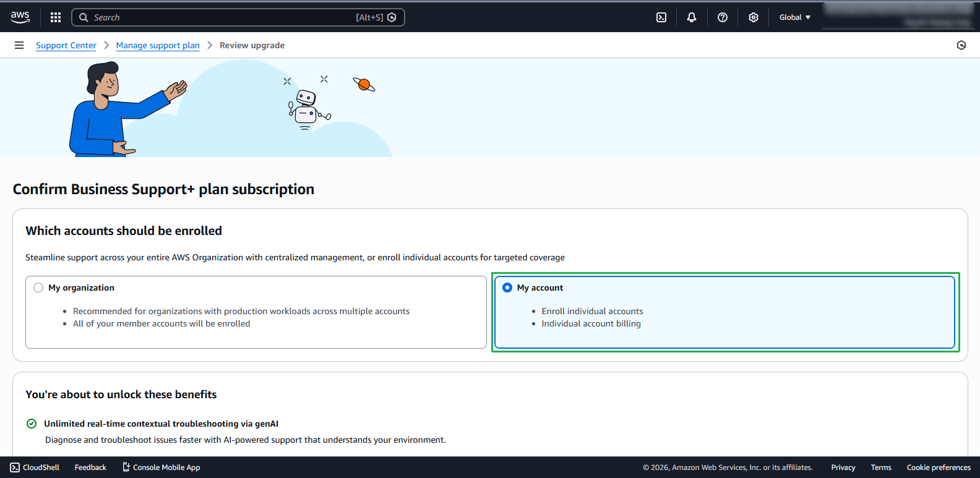Open the settings gear
Viewport: 980px width, 478px height.
tap(754, 17)
